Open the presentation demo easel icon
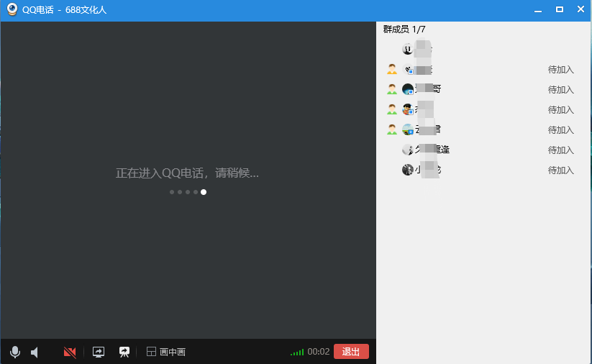592x364 pixels. [124, 352]
